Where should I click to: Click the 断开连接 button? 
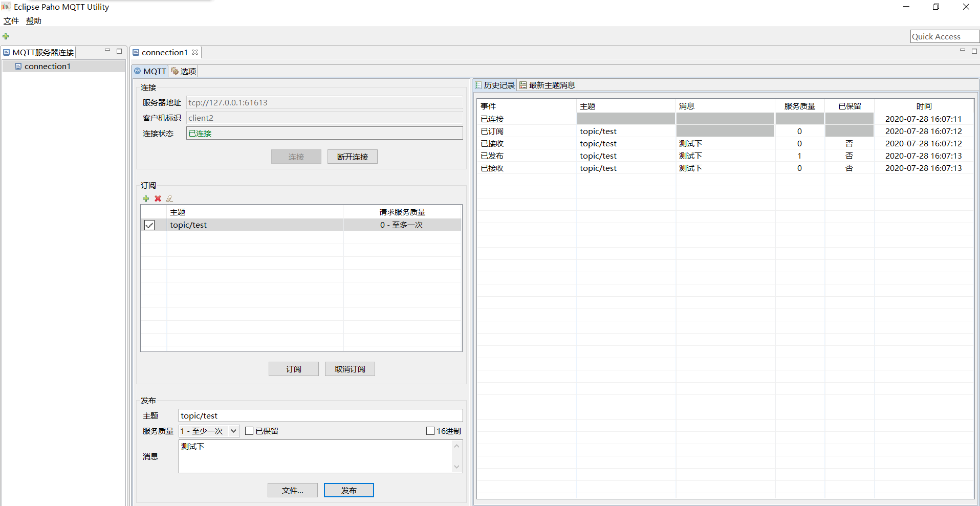click(352, 157)
